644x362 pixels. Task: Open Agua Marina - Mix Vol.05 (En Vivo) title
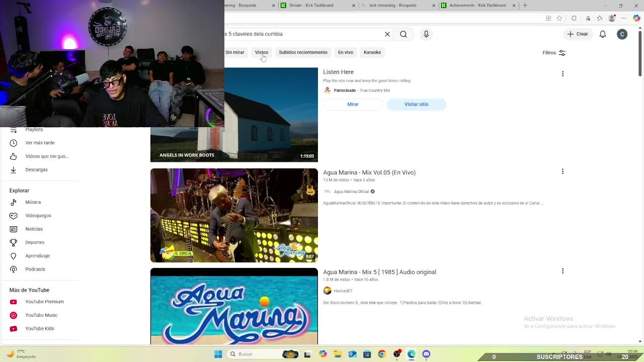369,172
